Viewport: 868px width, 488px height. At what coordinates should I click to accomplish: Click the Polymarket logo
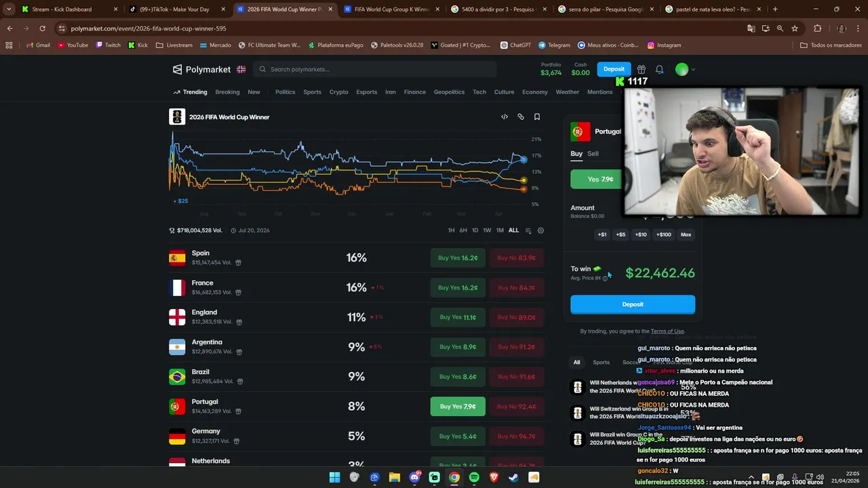pos(201,69)
